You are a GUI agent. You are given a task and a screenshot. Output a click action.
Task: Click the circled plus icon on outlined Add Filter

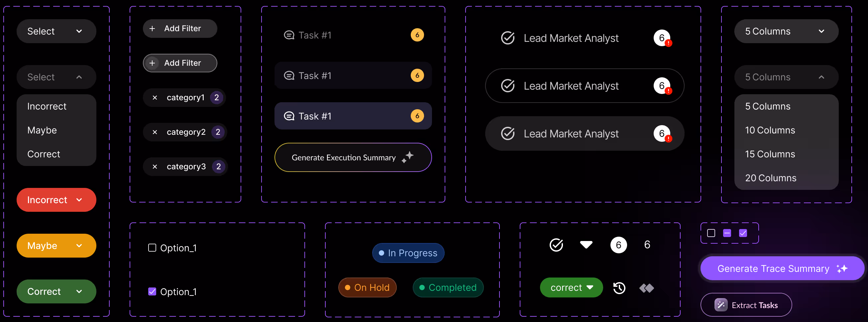152,63
